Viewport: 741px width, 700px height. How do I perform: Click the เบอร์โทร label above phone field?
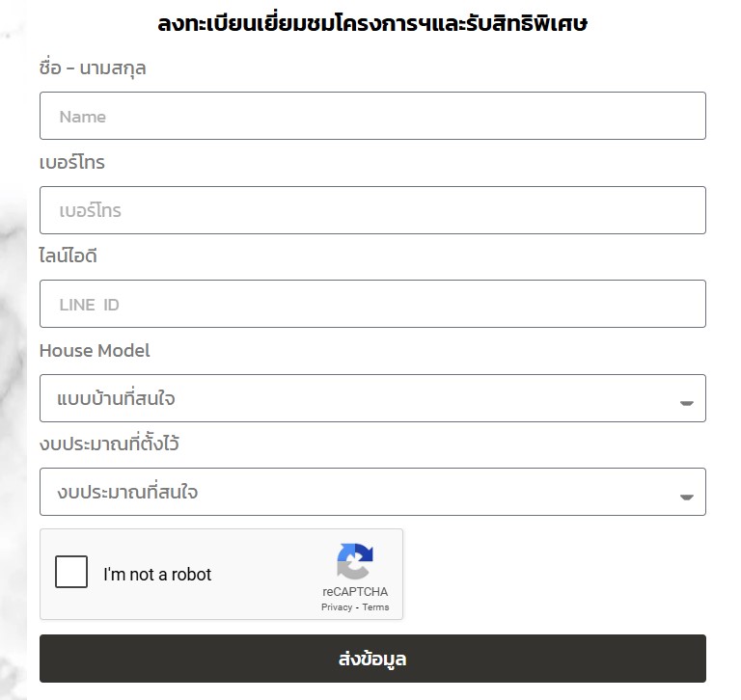pyautogui.click(x=72, y=162)
